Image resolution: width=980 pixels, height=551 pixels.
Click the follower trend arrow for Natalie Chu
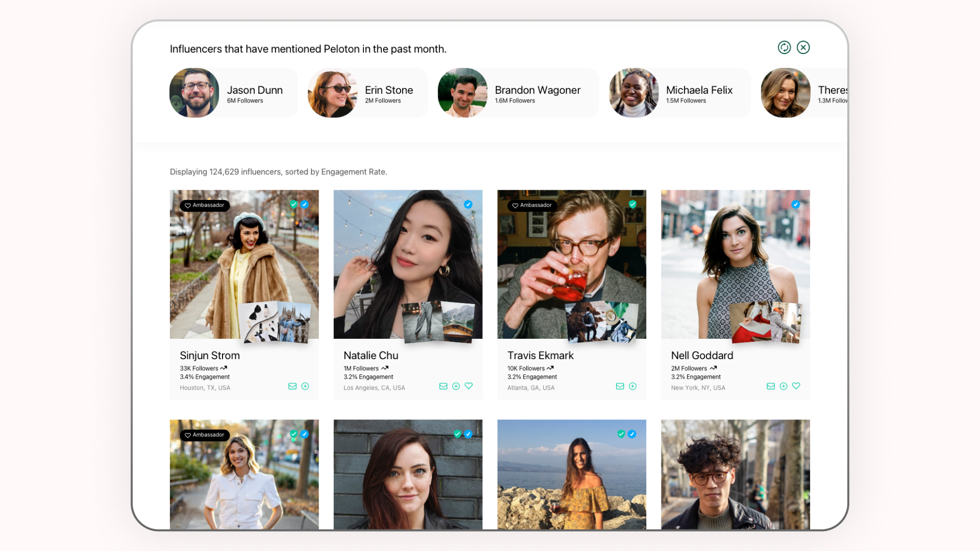click(x=385, y=368)
